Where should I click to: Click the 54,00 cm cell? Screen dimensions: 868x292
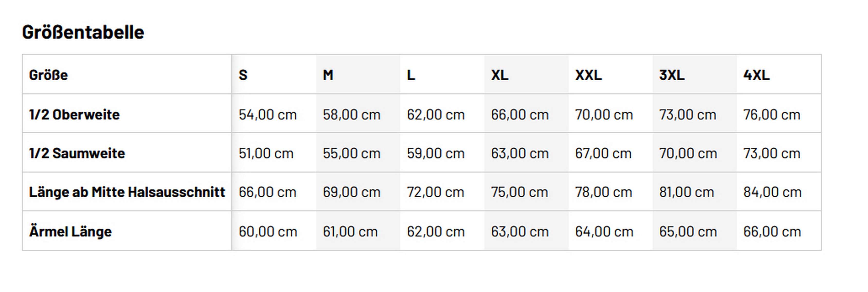(x=268, y=115)
